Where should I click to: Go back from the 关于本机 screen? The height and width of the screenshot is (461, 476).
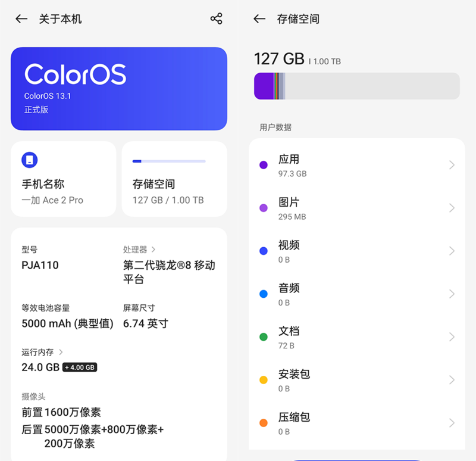click(21, 19)
